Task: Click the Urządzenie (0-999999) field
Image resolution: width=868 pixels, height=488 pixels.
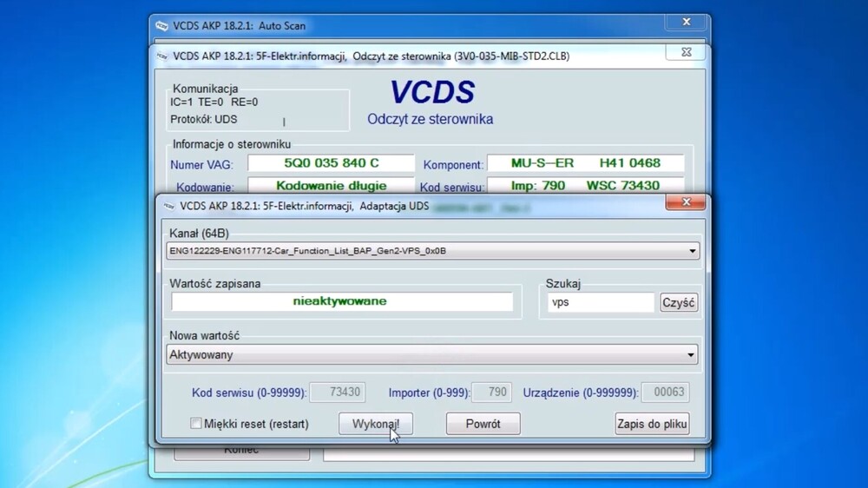Action: pos(666,392)
